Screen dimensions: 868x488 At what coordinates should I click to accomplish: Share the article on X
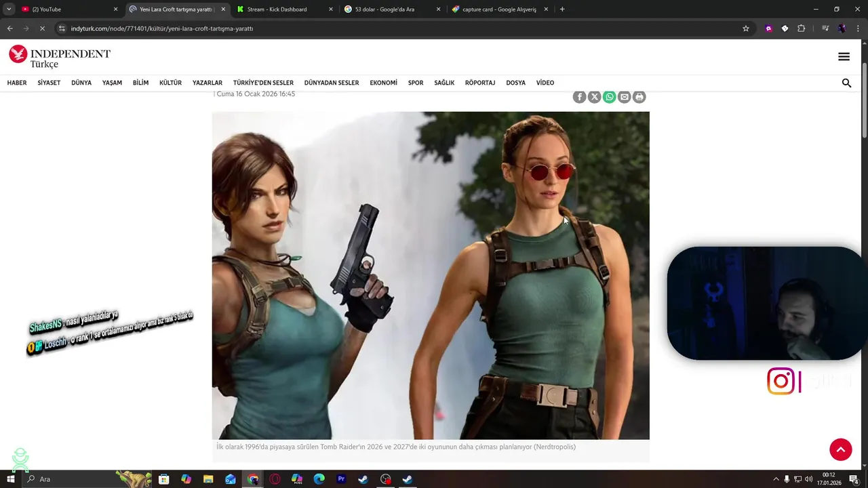tap(594, 97)
